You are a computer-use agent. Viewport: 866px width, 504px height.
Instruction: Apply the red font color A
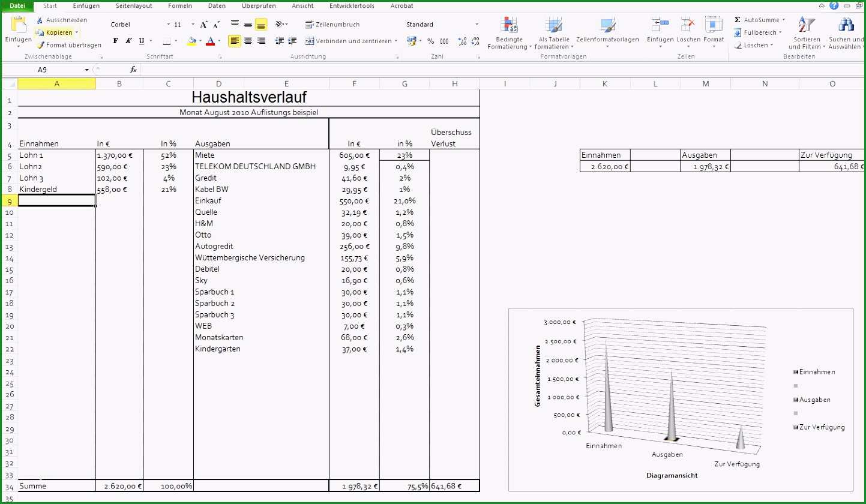(210, 41)
